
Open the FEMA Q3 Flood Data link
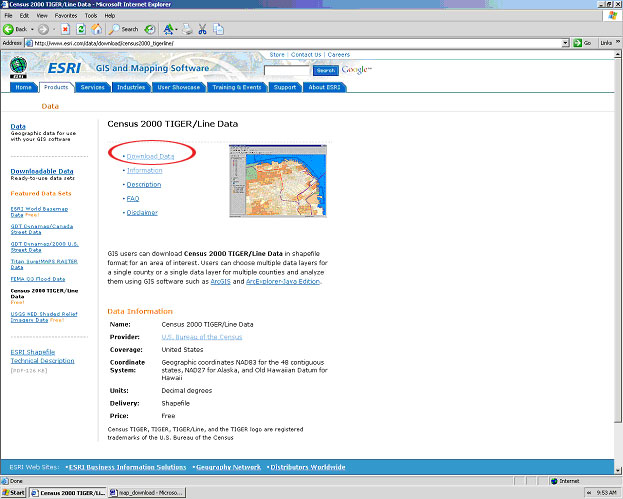click(x=38, y=279)
